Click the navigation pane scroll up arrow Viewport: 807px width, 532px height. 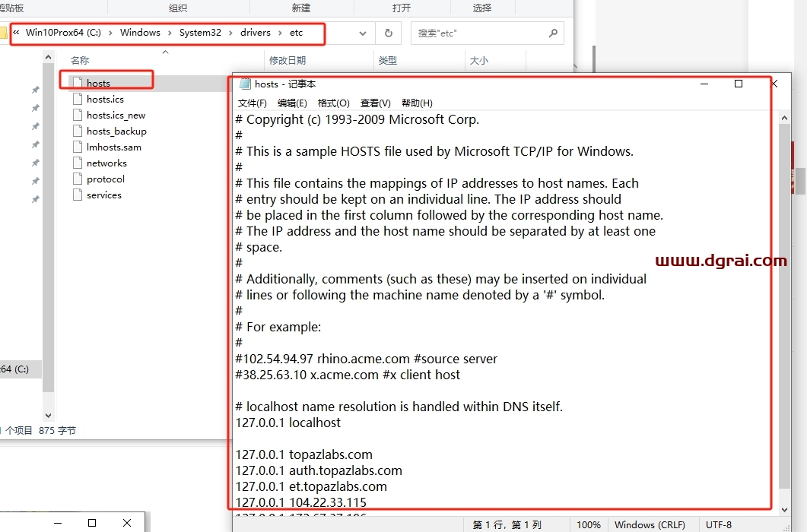tap(48, 57)
